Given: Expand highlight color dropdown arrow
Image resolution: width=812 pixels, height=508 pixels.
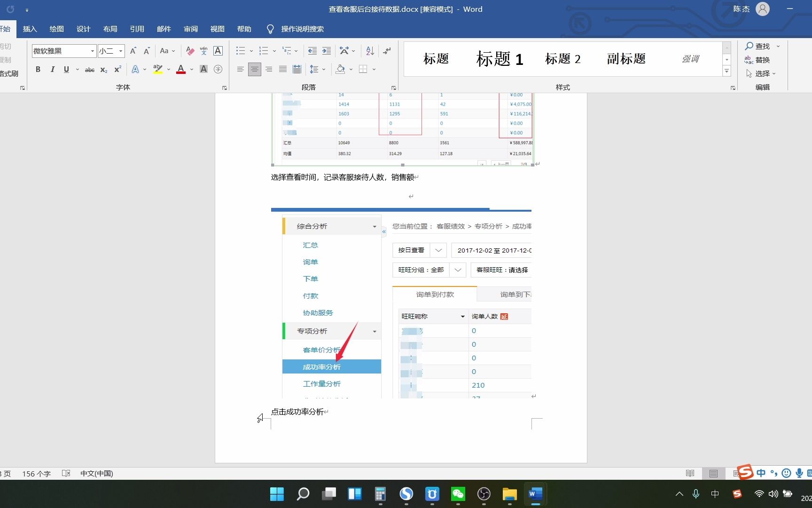Looking at the screenshot, I should click(169, 69).
